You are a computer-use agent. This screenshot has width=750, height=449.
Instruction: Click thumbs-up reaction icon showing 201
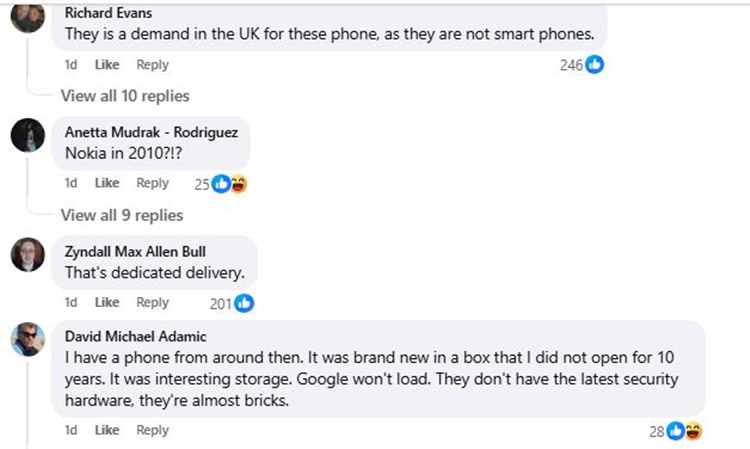[244, 303]
